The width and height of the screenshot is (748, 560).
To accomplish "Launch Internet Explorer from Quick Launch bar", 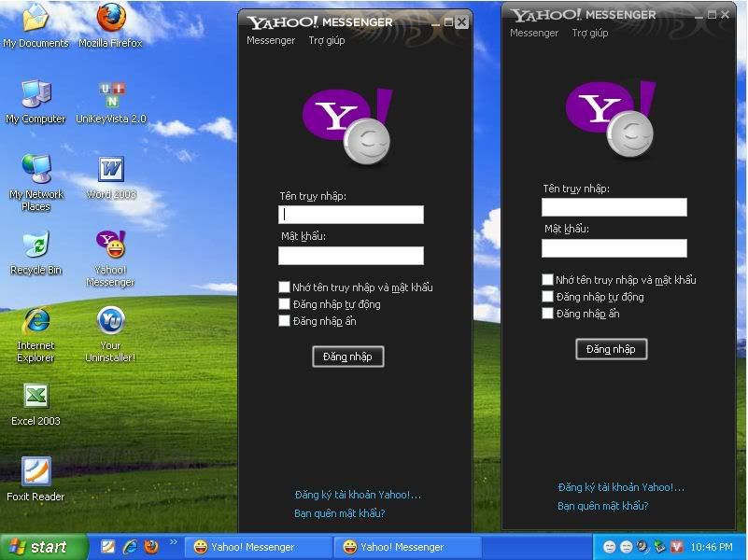I will coord(130,547).
